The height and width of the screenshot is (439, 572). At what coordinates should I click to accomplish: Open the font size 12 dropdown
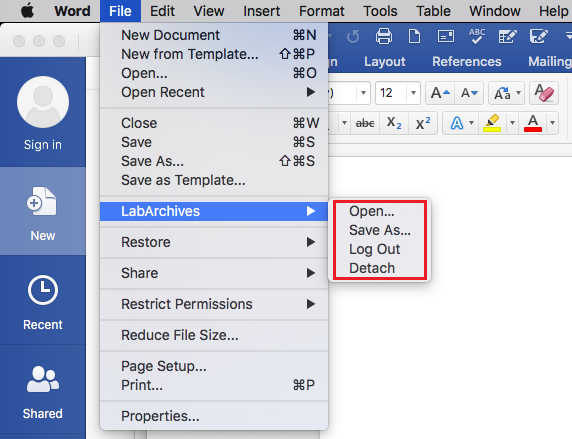pyautogui.click(x=413, y=93)
